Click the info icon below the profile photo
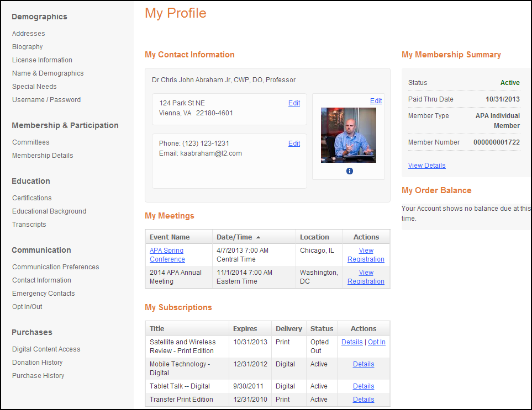 tap(349, 171)
